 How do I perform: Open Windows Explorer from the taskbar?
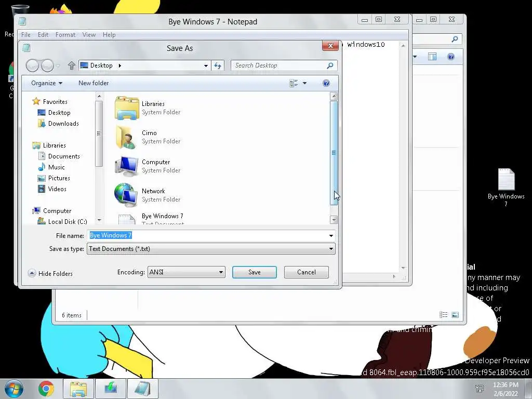pyautogui.click(x=78, y=389)
